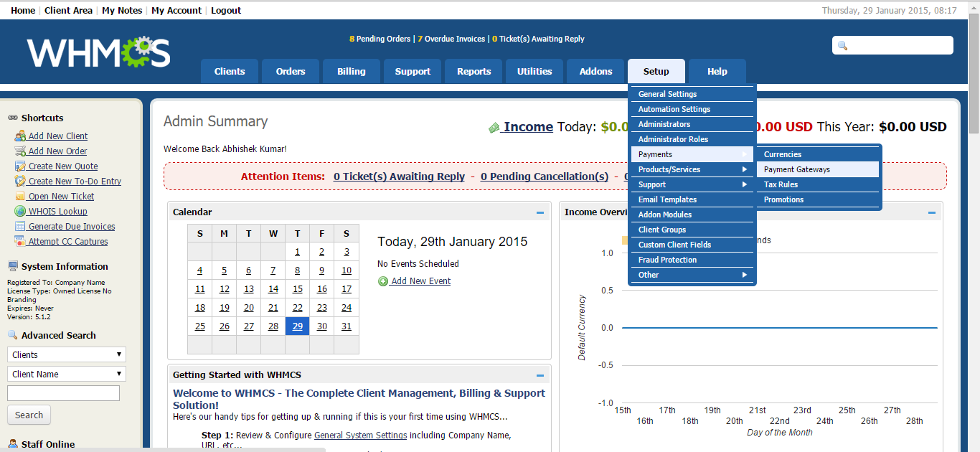Open the Orders tab
The height and width of the screenshot is (452, 980).
(291, 71)
